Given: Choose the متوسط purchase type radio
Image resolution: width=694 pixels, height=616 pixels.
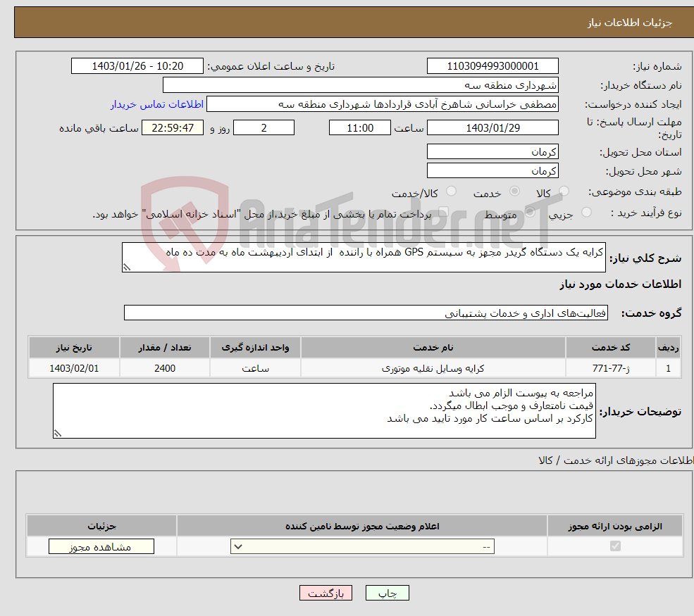Looking at the screenshot, I should pyautogui.click(x=530, y=213).
